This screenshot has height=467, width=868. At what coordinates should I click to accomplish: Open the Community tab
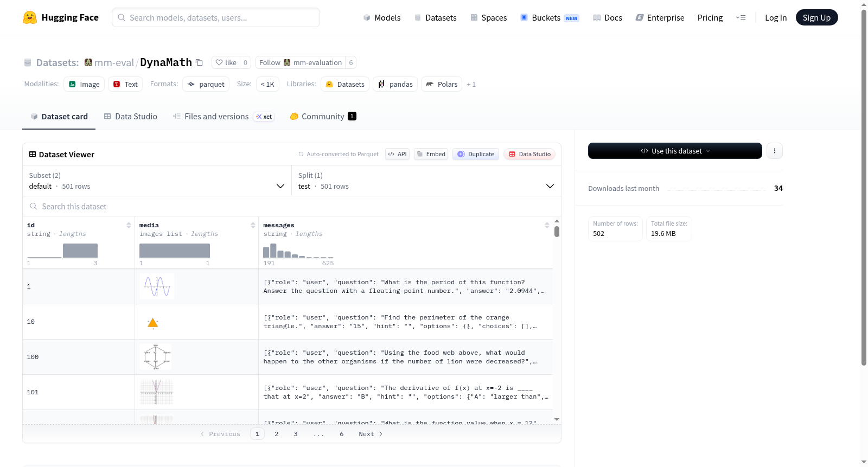[x=323, y=116]
